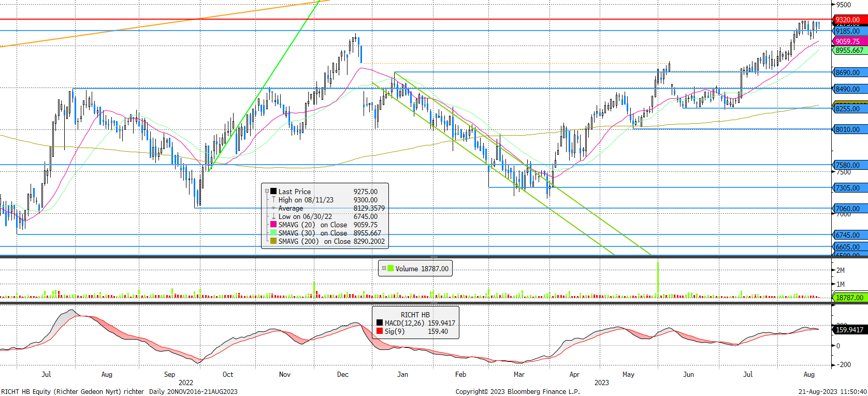Click the 2022 year label on time axis
This screenshot has height=396, width=868.
click(185, 383)
